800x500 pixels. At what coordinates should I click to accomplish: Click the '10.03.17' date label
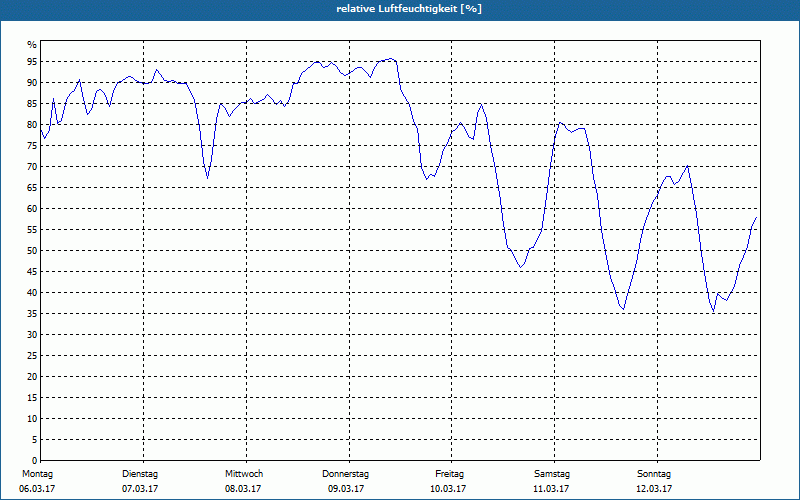point(448,489)
